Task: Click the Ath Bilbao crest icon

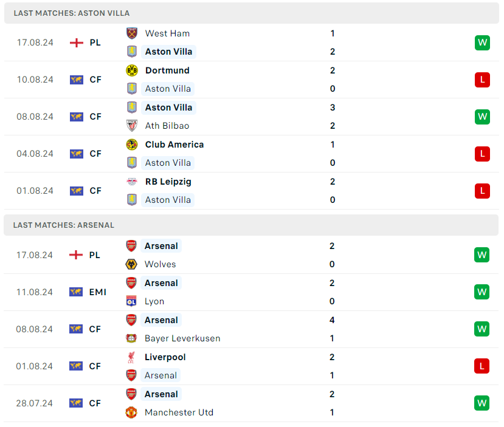Action: (x=132, y=126)
